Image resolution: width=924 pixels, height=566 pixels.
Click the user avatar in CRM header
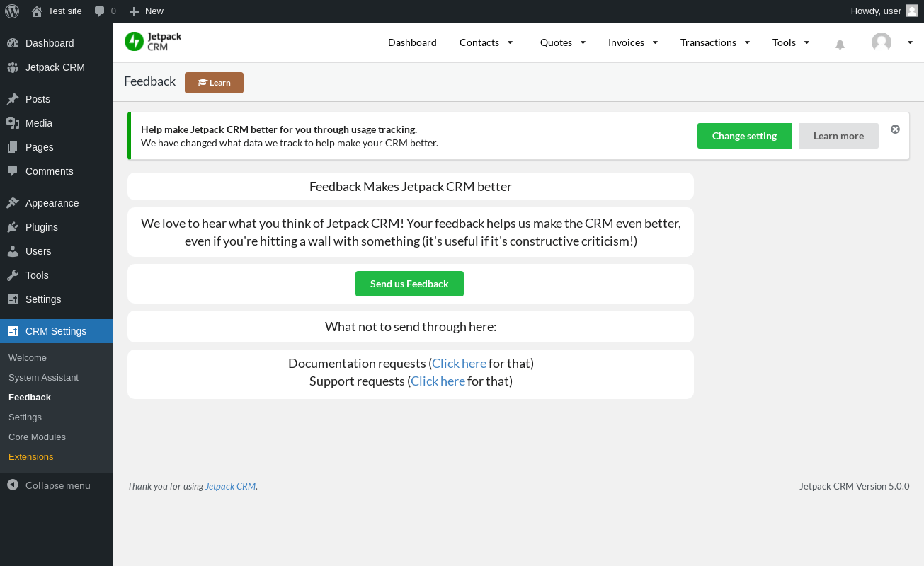point(882,42)
